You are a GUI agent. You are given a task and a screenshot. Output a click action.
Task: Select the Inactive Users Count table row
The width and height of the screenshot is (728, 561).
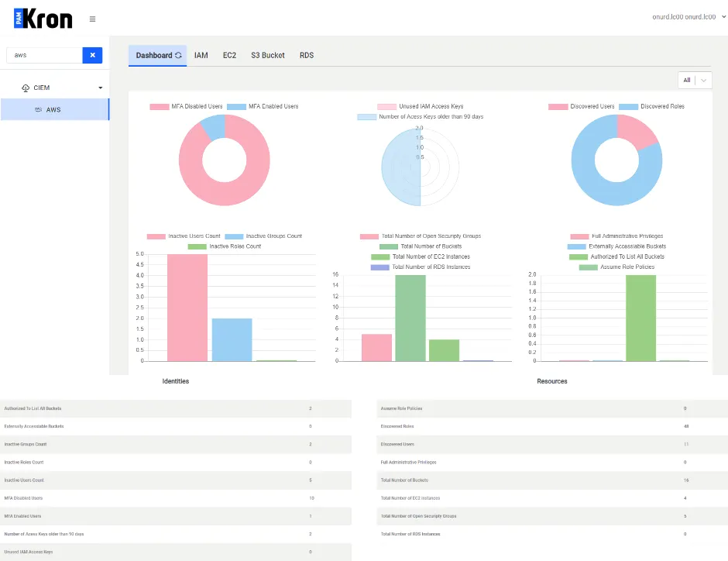click(176, 480)
